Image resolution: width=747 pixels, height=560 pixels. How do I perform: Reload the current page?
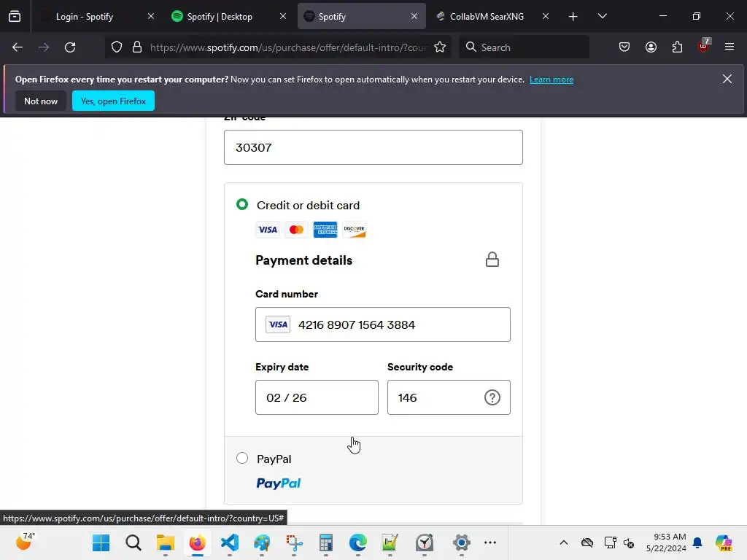coord(70,47)
